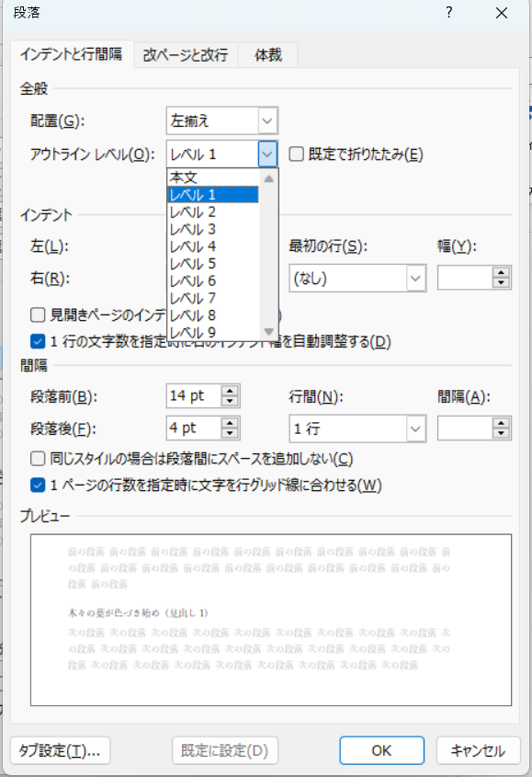
Task: Click dropdown list scroll-down arrow
Action: point(269,332)
